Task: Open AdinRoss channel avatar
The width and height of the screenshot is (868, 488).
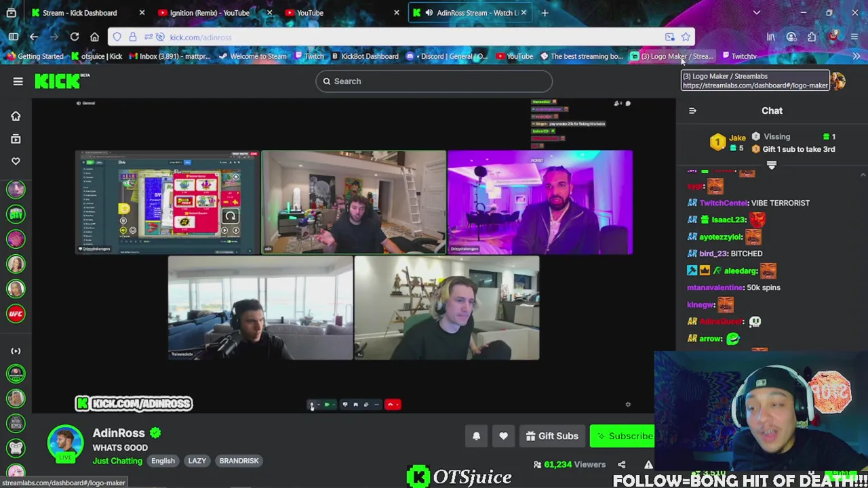Action: tap(65, 443)
